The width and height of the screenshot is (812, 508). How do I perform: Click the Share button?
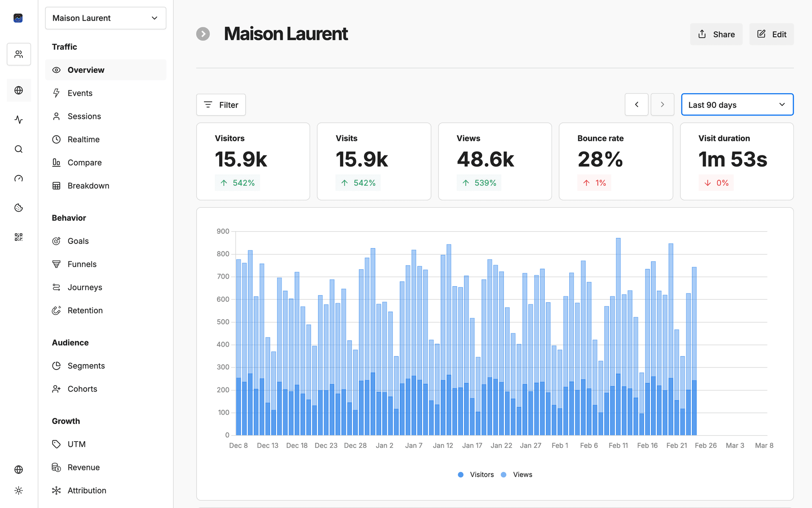tap(716, 34)
